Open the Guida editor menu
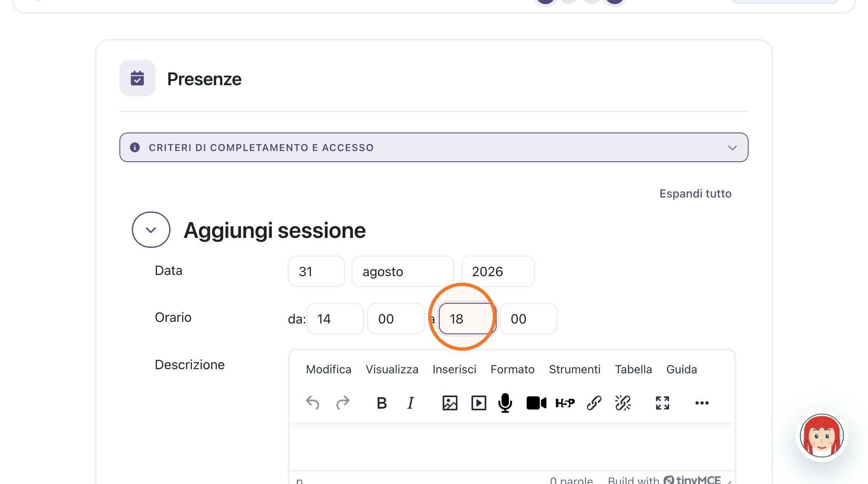The width and height of the screenshot is (868, 484). 681,369
